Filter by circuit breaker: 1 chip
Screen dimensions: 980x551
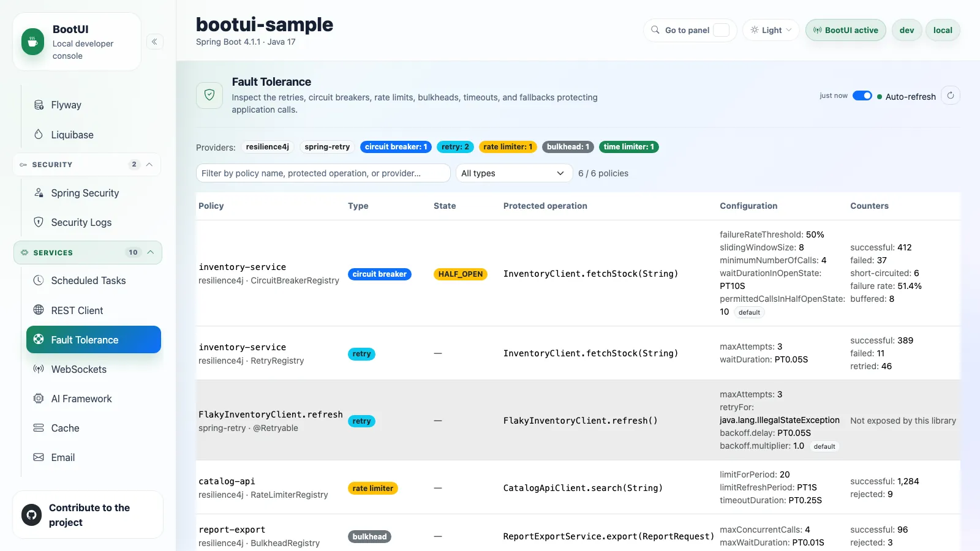[x=396, y=147]
